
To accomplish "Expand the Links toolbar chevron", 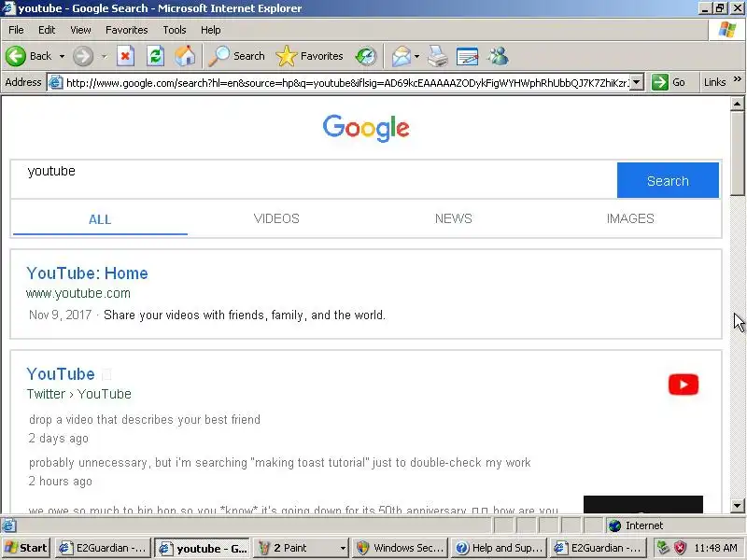I will click(738, 79).
